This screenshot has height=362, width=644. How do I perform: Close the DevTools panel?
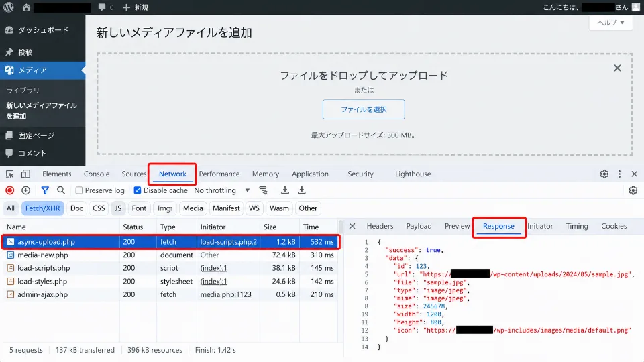pyautogui.click(x=634, y=174)
